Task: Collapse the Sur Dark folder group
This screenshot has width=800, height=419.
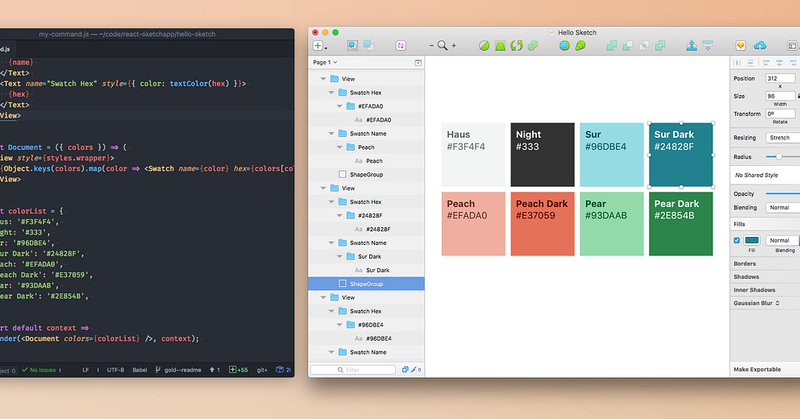Action: pyautogui.click(x=340, y=256)
